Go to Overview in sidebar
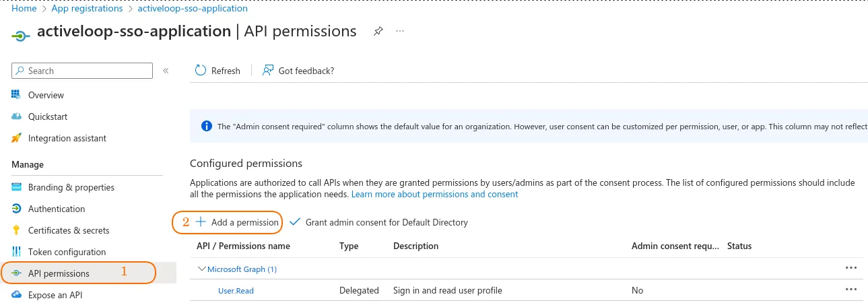The image size is (868, 307). 46,95
